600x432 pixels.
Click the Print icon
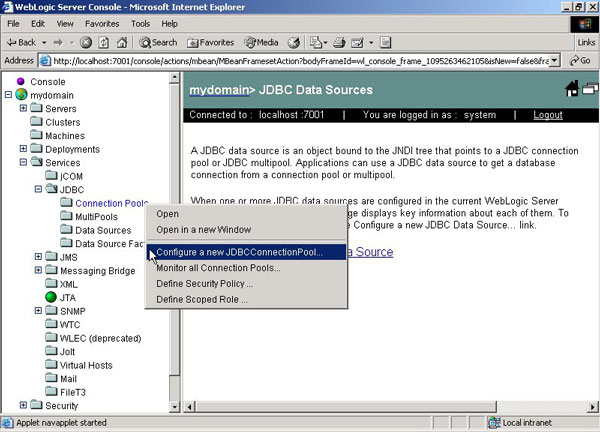coord(339,42)
